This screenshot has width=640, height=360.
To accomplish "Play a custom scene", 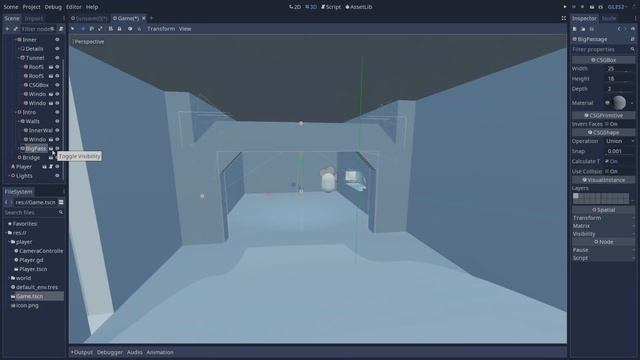I will [x=600, y=7].
